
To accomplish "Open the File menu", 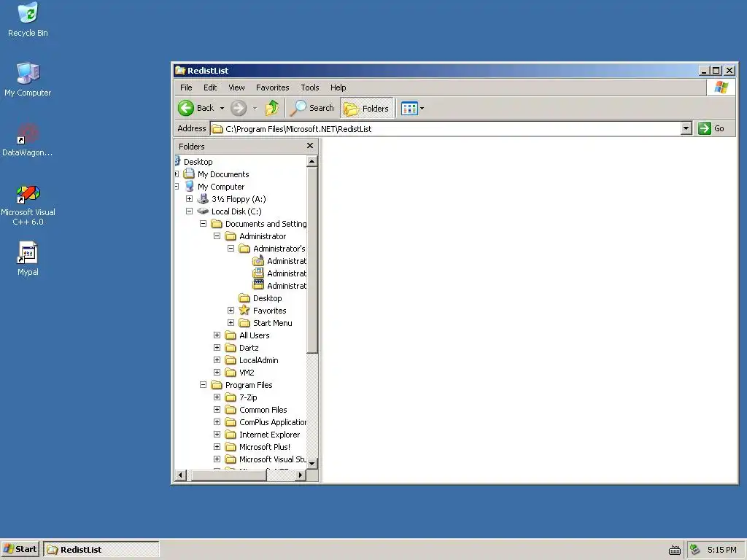I will (186, 87).
